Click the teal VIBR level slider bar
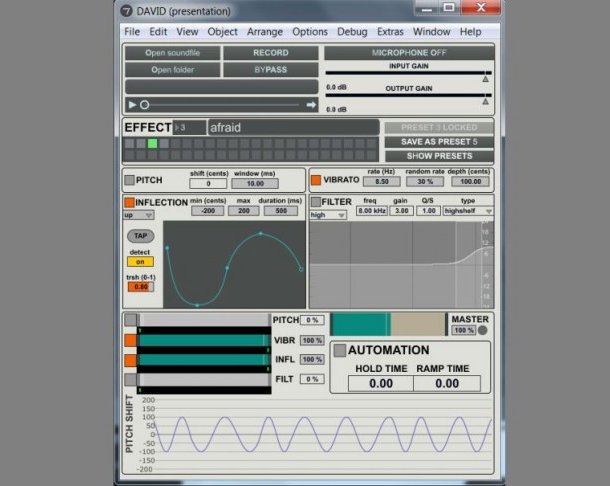This screenshot has height=486, width=610. 204,340
